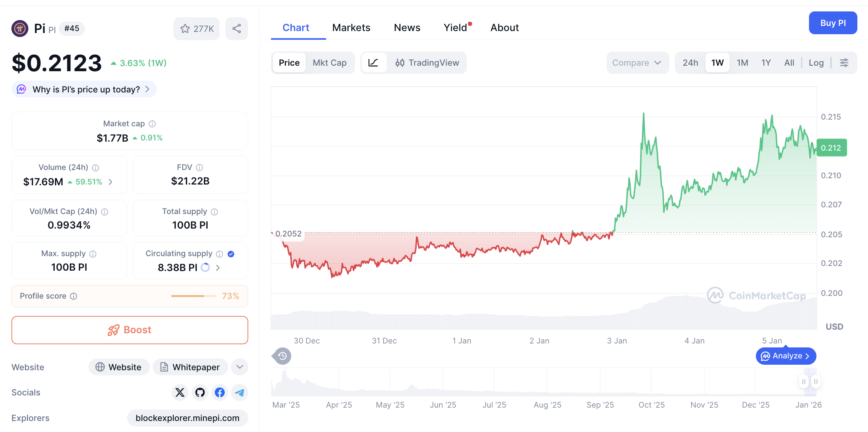Toggle Log scale on the chart
The height and width of the screenshot is (432, 868).
pyautogui.click(x=816, y=63)
